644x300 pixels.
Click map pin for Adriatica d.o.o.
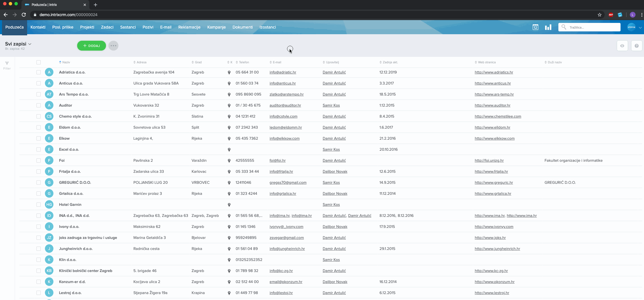(229, 73)
